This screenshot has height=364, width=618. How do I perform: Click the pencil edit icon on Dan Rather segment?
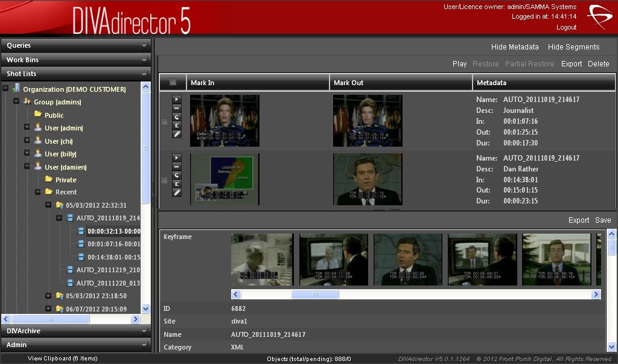[177, 193]
